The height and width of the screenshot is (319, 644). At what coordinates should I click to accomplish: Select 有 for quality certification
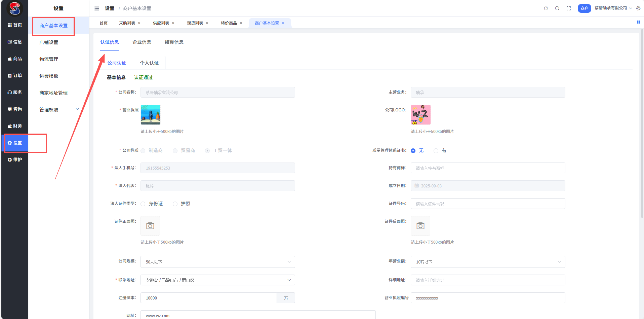coord(436,151)
